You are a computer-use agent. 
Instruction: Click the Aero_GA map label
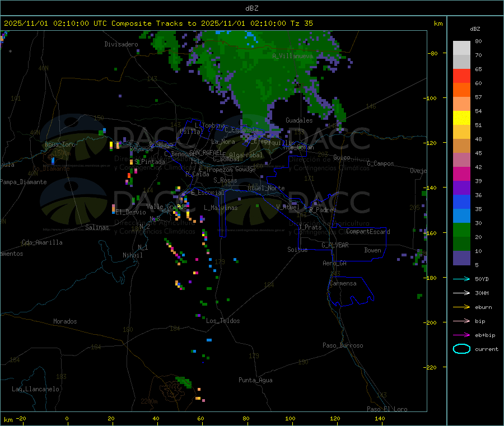[335, 264]
